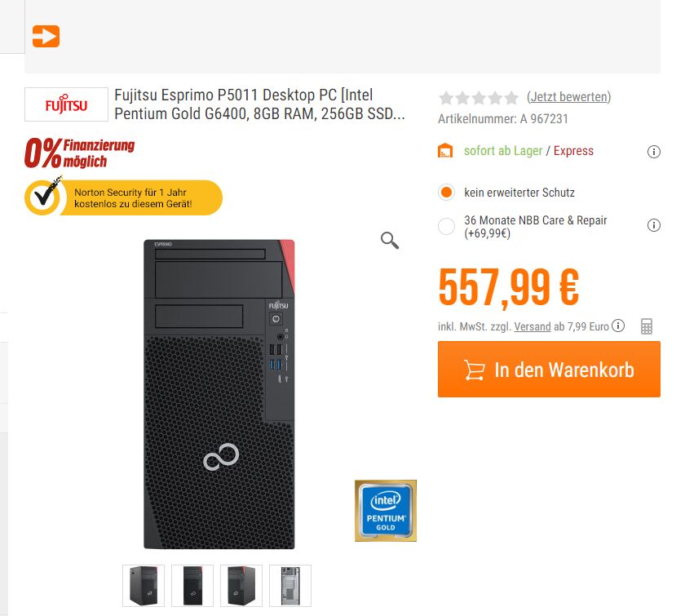Open delivery info icon next to Express
The height and width of the screenshot is (616, 685).
point(653,152)
